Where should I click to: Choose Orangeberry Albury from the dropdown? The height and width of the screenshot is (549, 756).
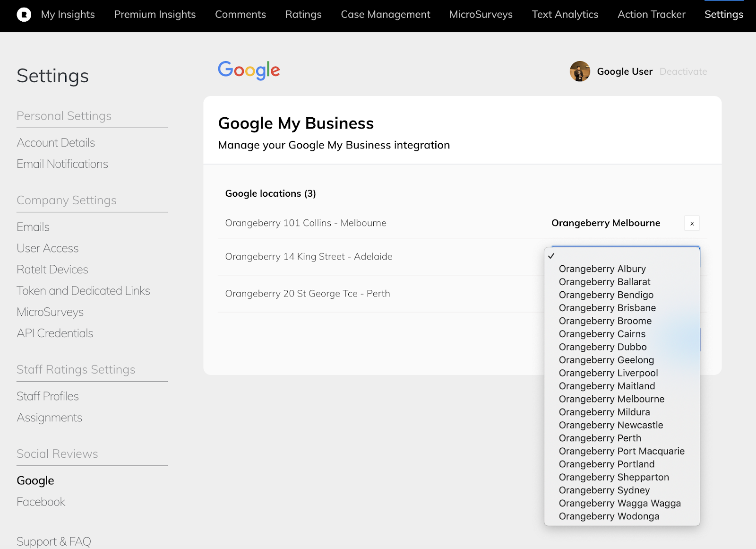tap(602, 269)
